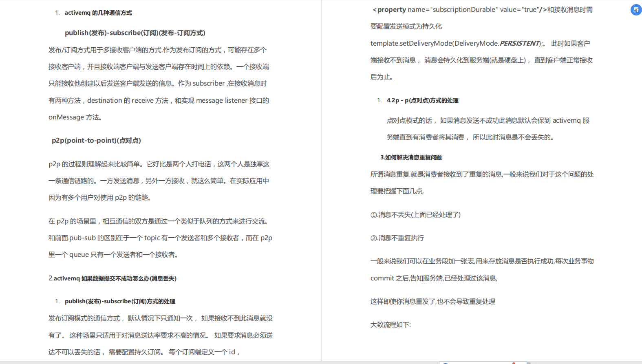The image size is (642, 364).
Task: Click line starting "一般来说我们可以在业务段加一张表"
Action: pyautogui.click(x=482, y=261)
